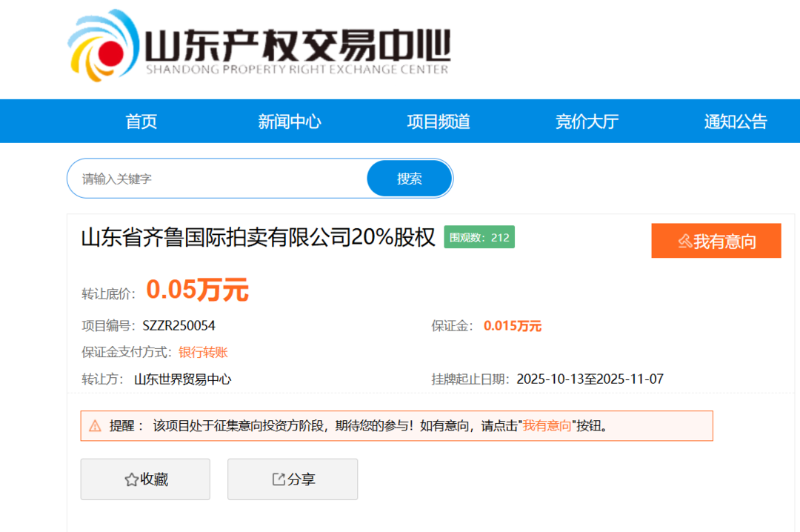
Task: Click the gavel icon on the orange button
Action: coord(684,241)
